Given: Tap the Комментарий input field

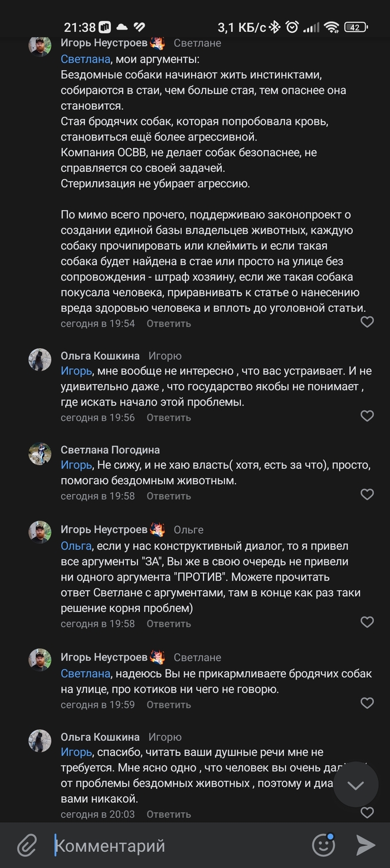Looking at the screenshot, I should coord(178,846).
